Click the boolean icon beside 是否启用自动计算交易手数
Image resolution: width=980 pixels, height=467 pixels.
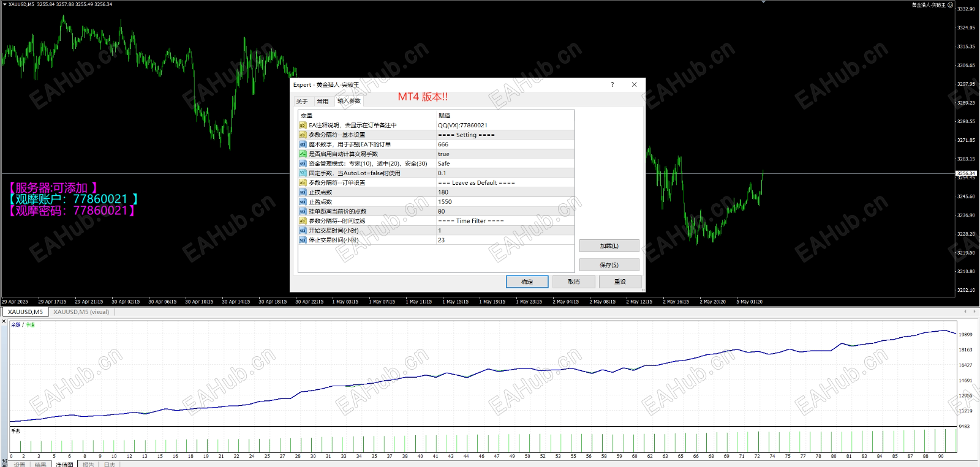pyautogui.click(x=303, y=154)
